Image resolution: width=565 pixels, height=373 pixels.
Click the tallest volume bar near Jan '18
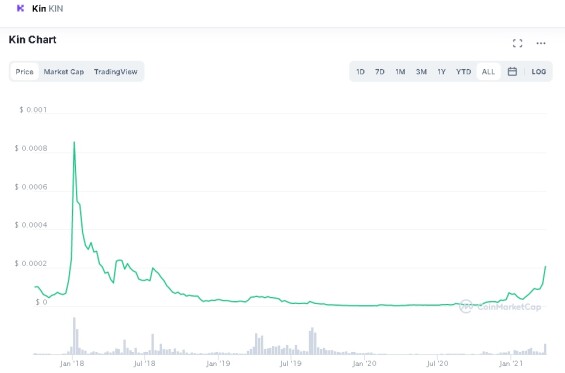74,336
